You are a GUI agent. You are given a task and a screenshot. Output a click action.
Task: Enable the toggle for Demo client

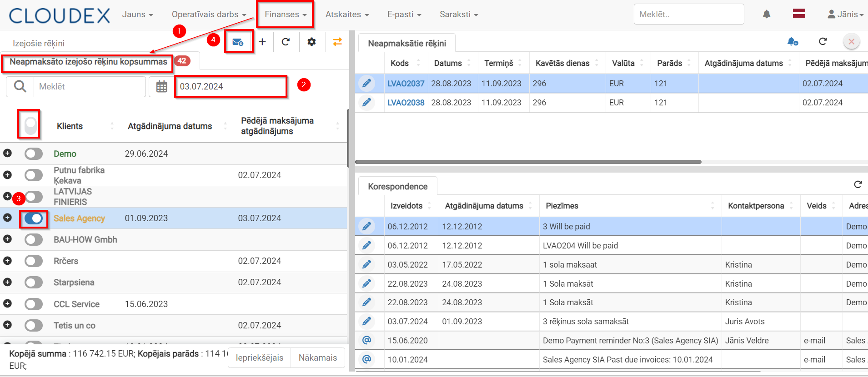pos(34,154)
